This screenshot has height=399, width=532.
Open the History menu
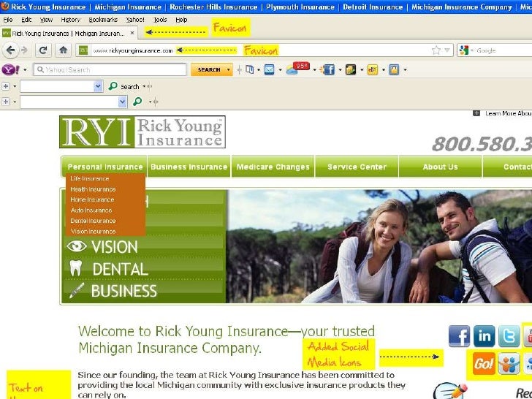pyautogui.click(x=70, y=20)
